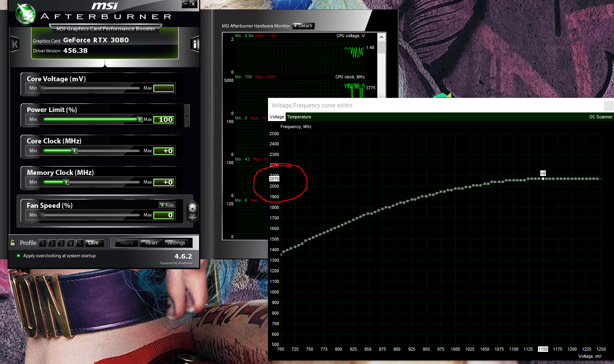614x364 pixels.
Task: Click the Frequency, MHz axis label
Action: pos(296,127)
